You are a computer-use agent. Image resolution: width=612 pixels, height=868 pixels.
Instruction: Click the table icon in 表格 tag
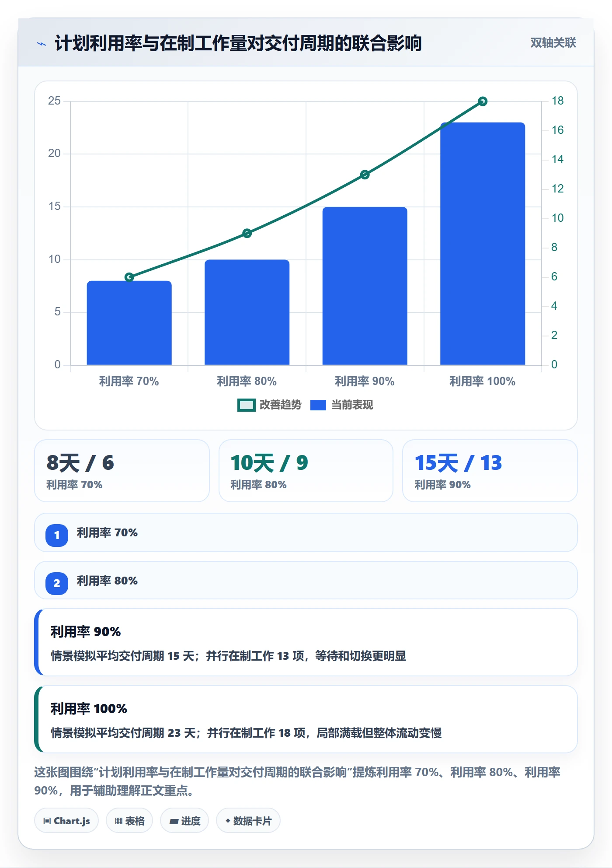[118, 821]
